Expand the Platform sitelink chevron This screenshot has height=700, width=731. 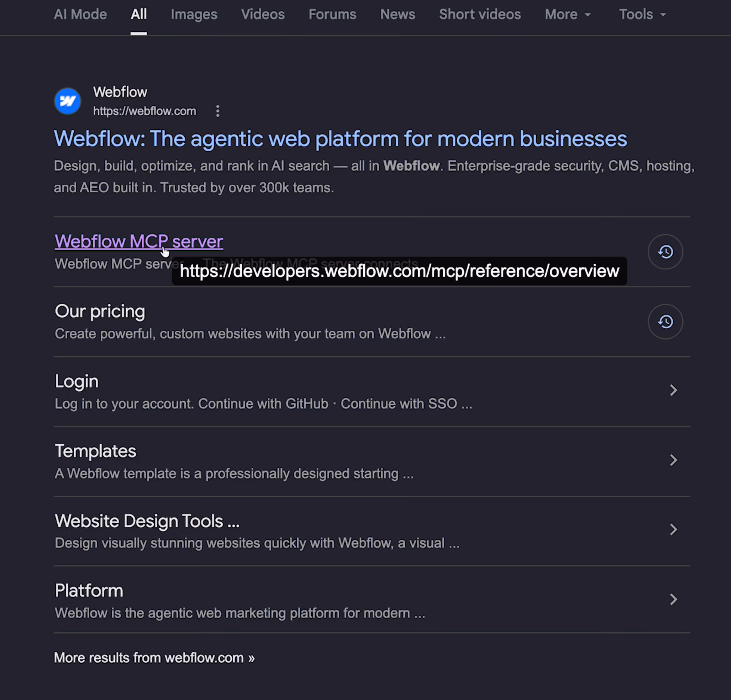[673, 599]
